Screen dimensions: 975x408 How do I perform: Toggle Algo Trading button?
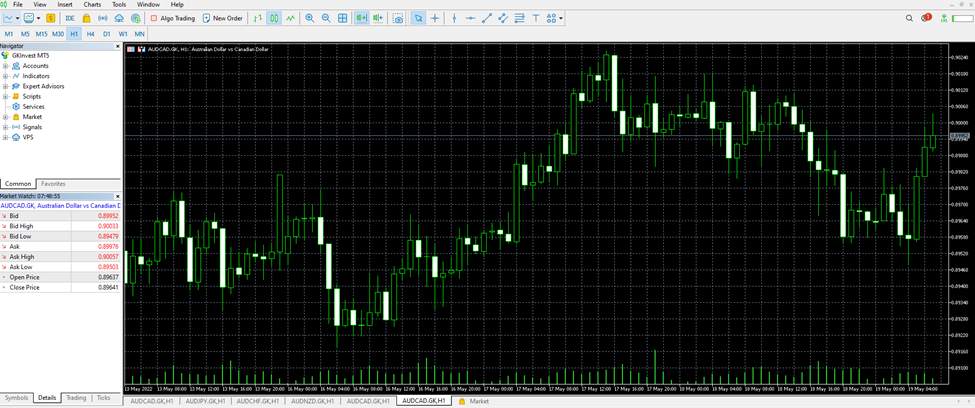(173, 18)
